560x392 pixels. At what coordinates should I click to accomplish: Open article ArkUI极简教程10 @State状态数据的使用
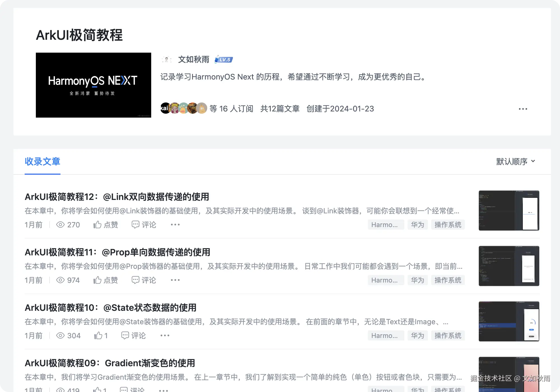coord(111,307)
